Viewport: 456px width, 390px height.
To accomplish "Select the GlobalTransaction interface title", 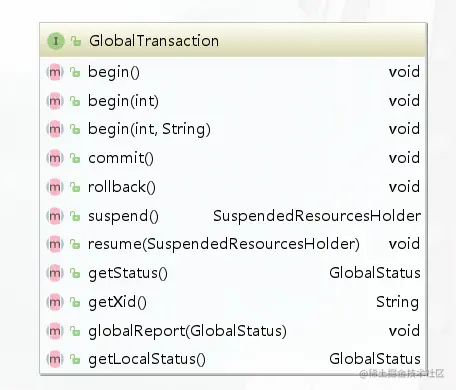I will click(154, 41).
